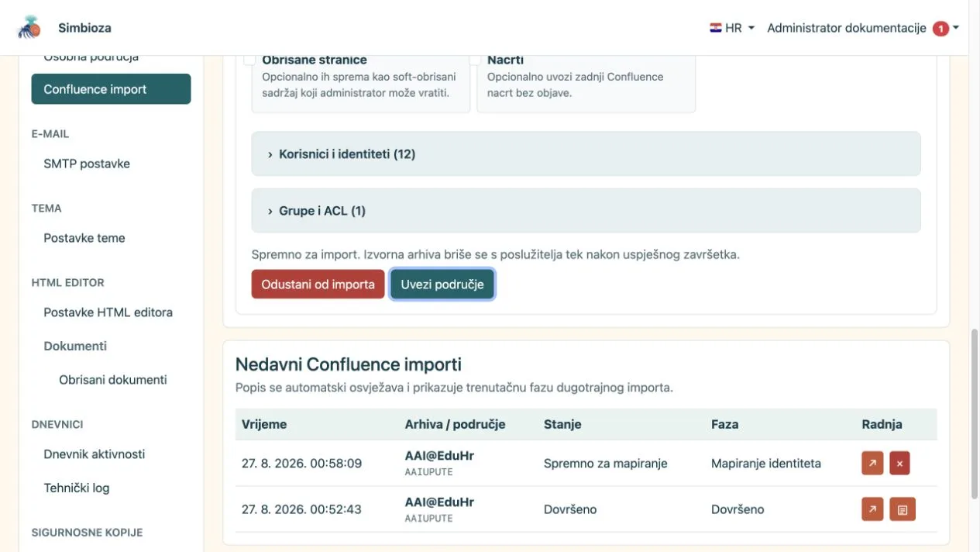Click timestamp 27. 8. 2026. 00:52:43
This screenshot has height=552, width=980.
301,509
